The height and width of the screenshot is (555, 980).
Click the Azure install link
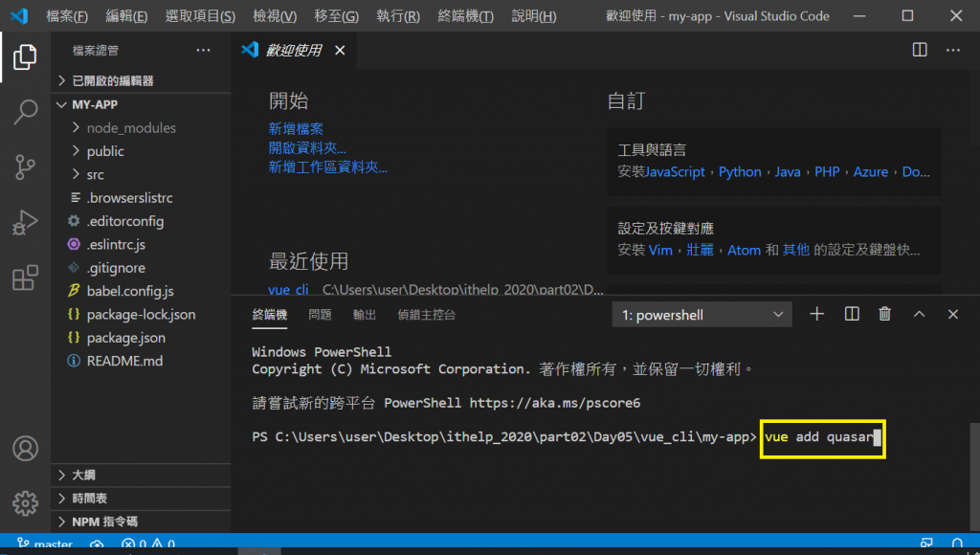click(x=870, y=172)
